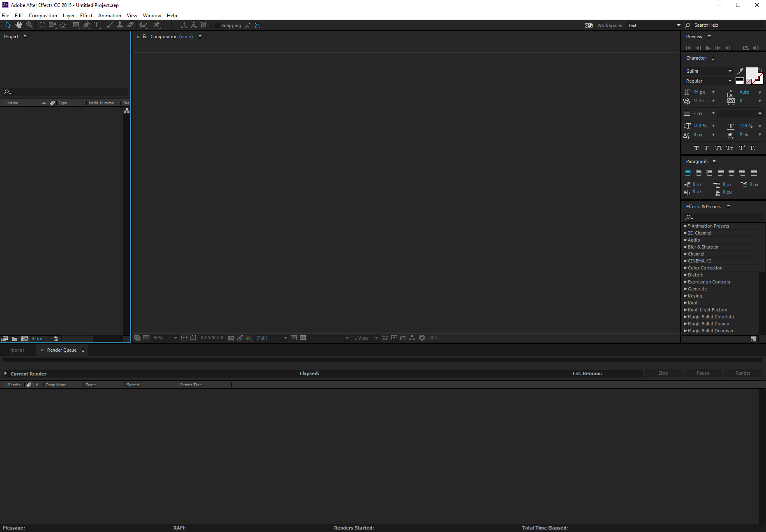Click the Pause button in Render Queue
Image resolution: width=766 pixels, height=532 pixels.
coord(703,373)
